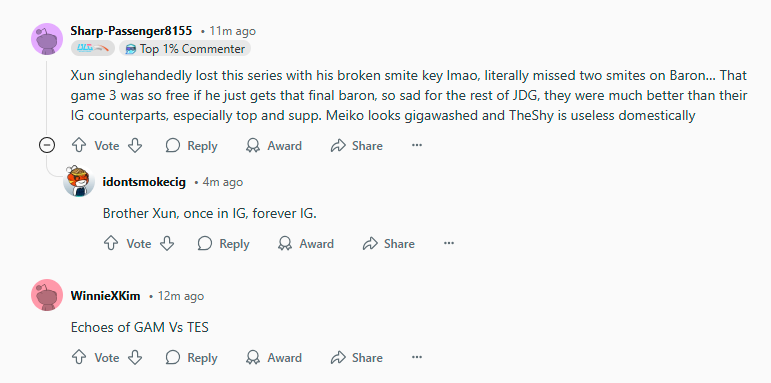Screen dimensions: 771x383
Task: Award Sharp-Passenger8155's comment
Action: coord(274,146)
